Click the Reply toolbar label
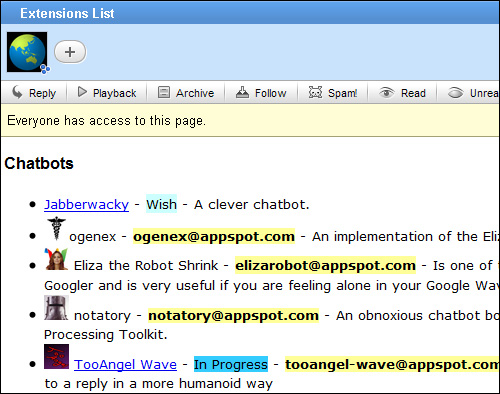 tap(42, 93)
